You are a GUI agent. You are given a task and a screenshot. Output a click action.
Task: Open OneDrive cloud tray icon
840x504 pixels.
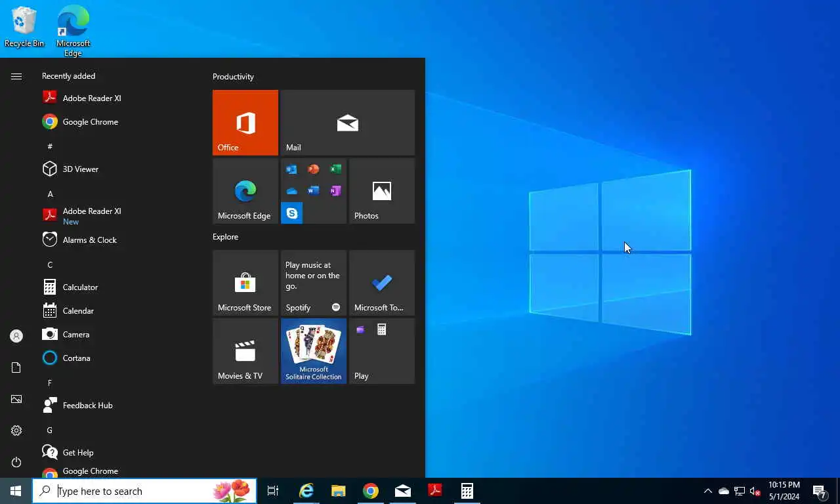[724, 491]
